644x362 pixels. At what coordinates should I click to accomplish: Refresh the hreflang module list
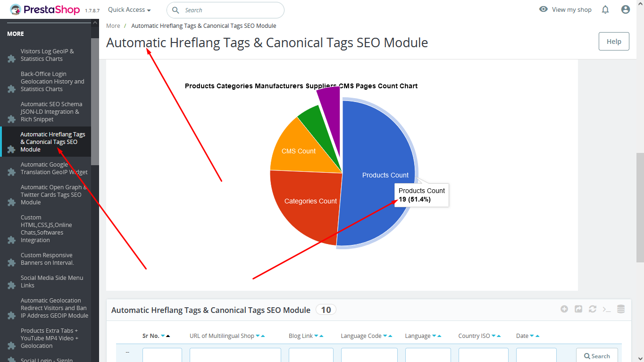(x=593, y=309)
